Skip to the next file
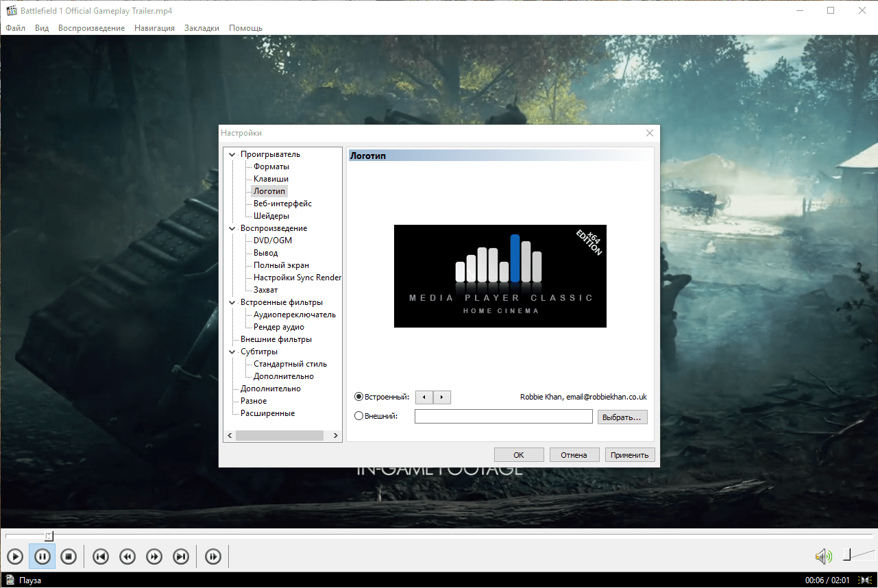This screenshot has width=878, height=588. point(181,556)
